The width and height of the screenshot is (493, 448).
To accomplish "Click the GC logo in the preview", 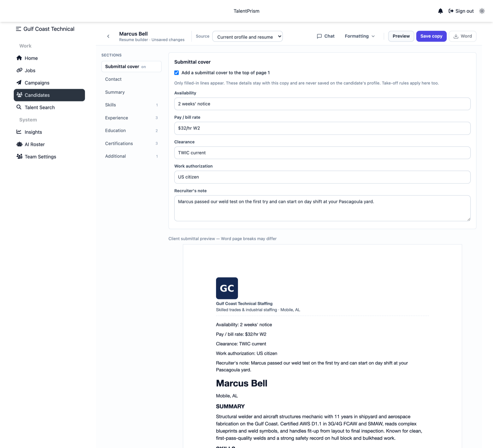I will point(227,288).
